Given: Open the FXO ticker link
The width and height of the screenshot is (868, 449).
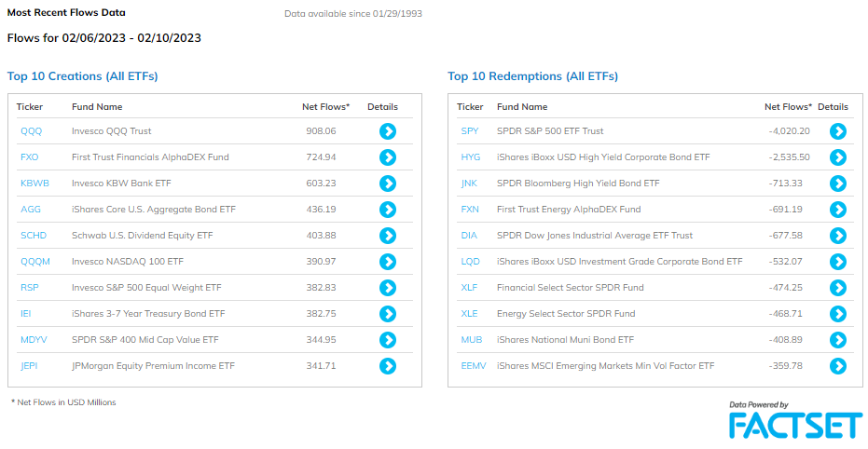Looking at the screenshot, I should pyautogui.click(x=29, y=157).
